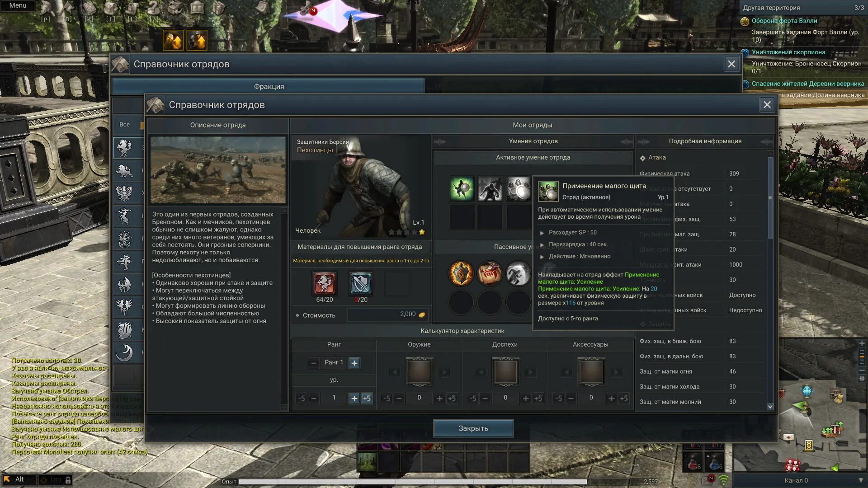Screen dimensions: 868x488
Task: Increase squad level by one
Action: pyautogui.click(x=354, y=399)
